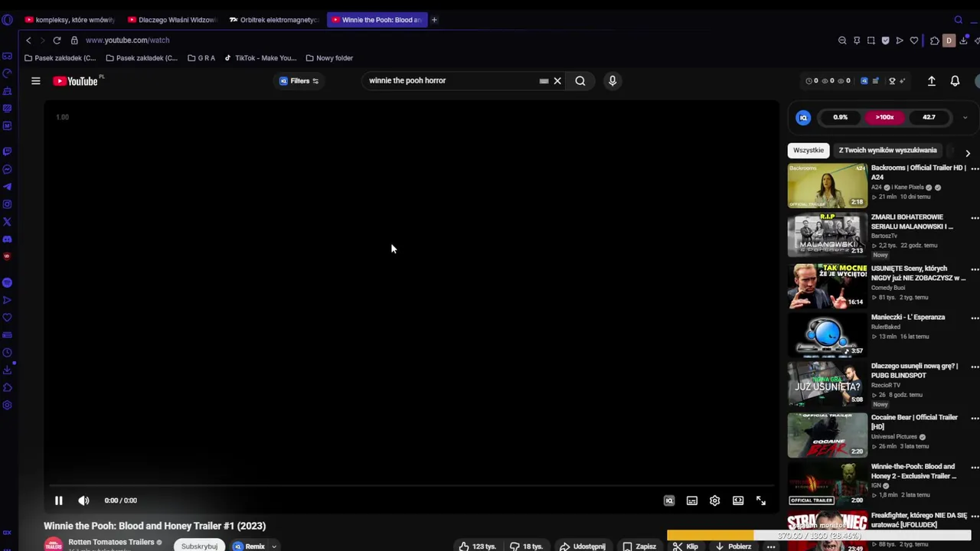Image resolution: width=980 pixels, height=551 pixels.
Task: Switch to the Orbitrek elektromagnetyczny tab
Action: click(x=274, y=20)
